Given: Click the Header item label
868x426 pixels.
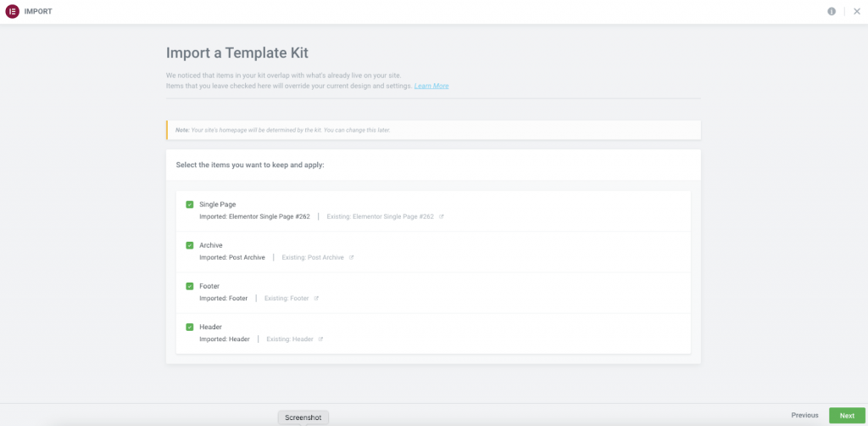Looking at the screenshot, I should pos(210,327).
